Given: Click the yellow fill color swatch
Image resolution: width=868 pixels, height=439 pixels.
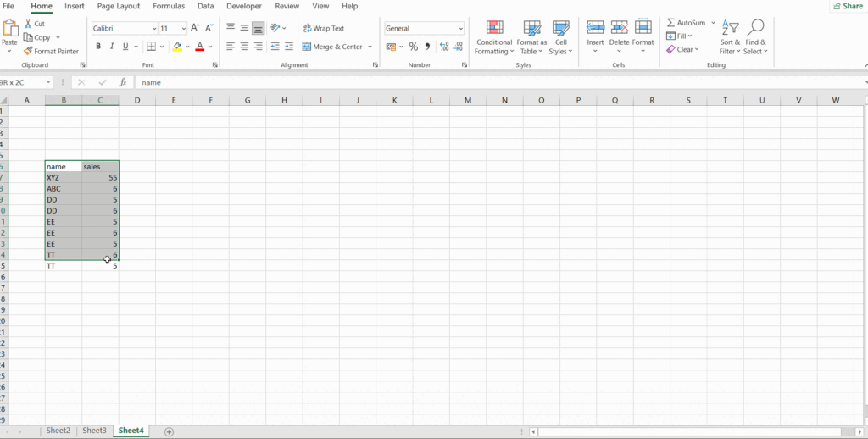Looking at the screenshot, I should pyautogui.click(x=177, y=47).
